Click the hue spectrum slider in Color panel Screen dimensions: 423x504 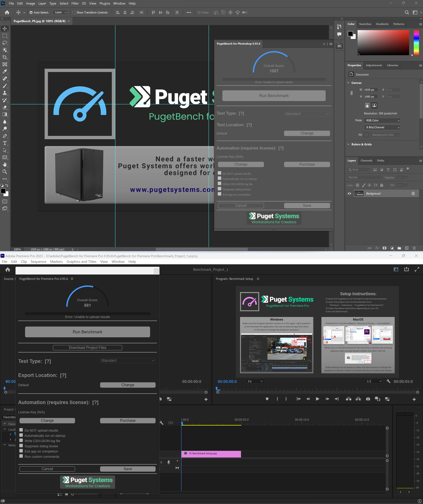[416, 43]
